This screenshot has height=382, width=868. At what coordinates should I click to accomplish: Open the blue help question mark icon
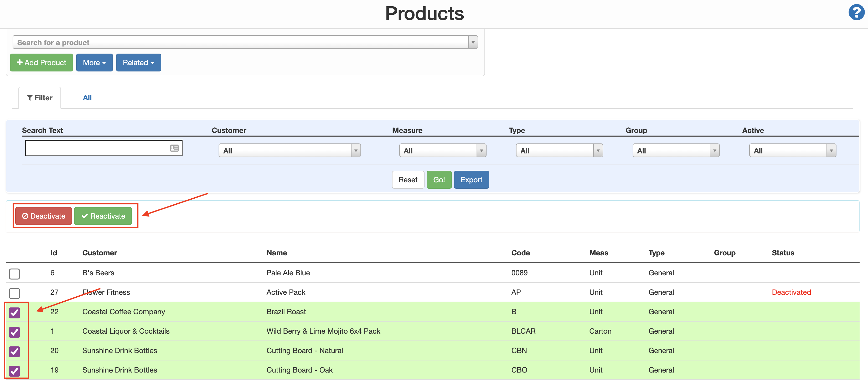tap(856, 12)
